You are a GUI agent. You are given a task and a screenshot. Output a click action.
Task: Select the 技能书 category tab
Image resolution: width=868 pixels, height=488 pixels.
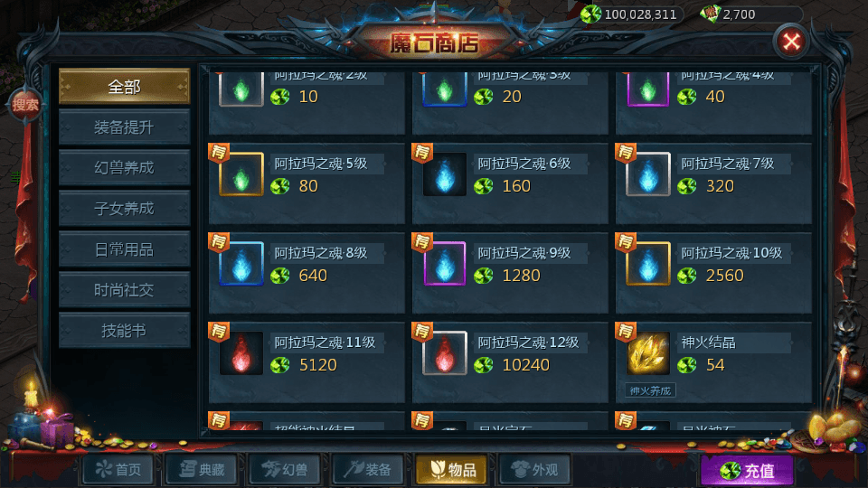point(125,331)
